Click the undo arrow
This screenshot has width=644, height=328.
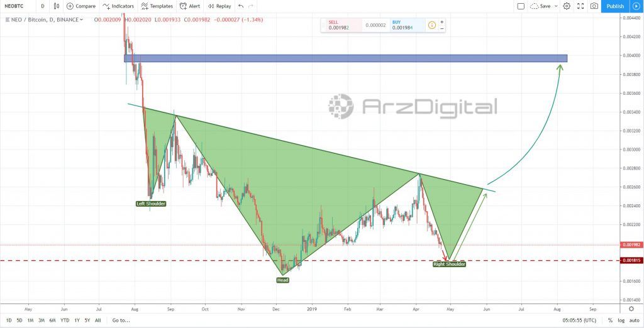(241, 6)
